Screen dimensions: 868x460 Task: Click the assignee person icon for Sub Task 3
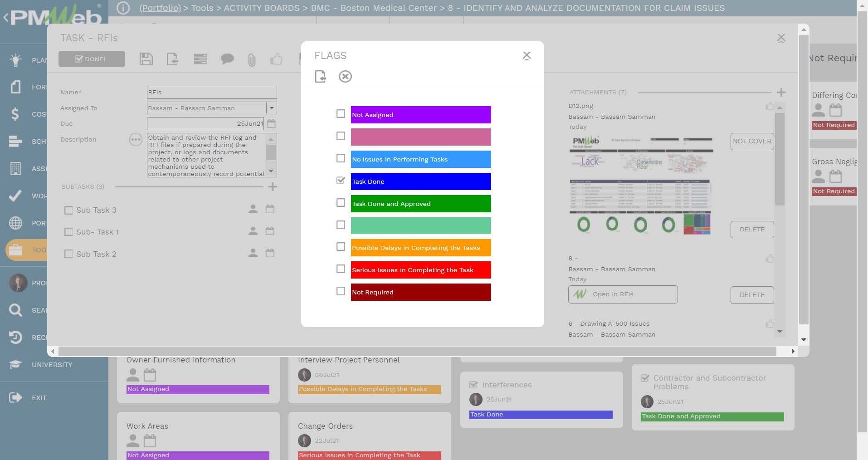[253, 209]
